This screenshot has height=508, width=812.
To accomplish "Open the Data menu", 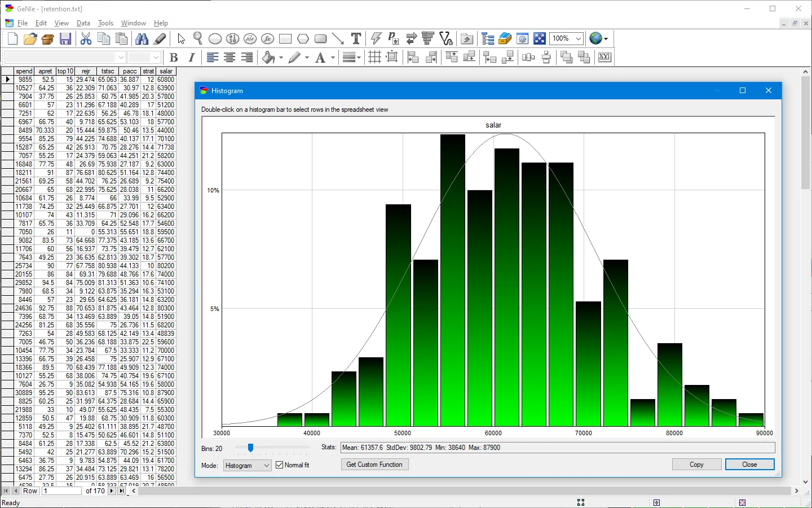I will [83, 23].
